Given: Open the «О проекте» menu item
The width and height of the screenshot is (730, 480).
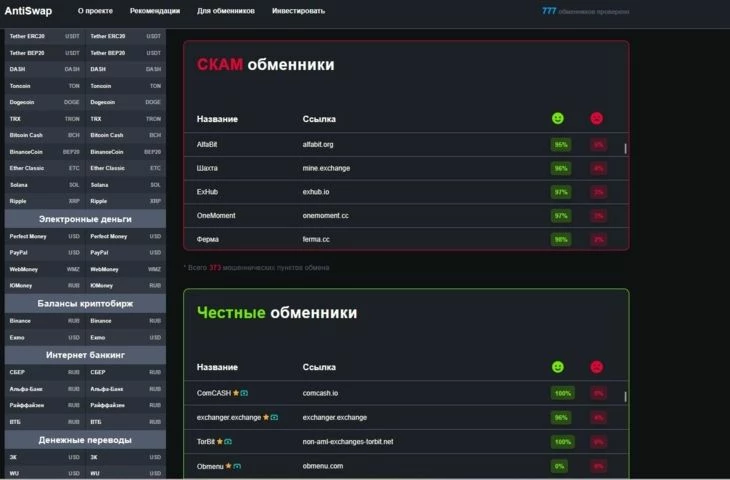Looking at the screenshot, I should pos(95,11).
